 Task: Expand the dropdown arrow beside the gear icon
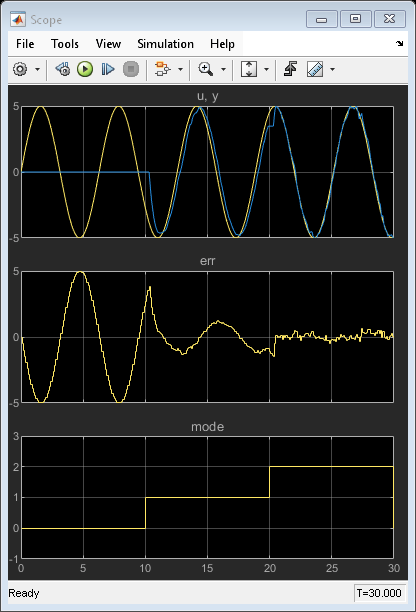pos(37,69)
